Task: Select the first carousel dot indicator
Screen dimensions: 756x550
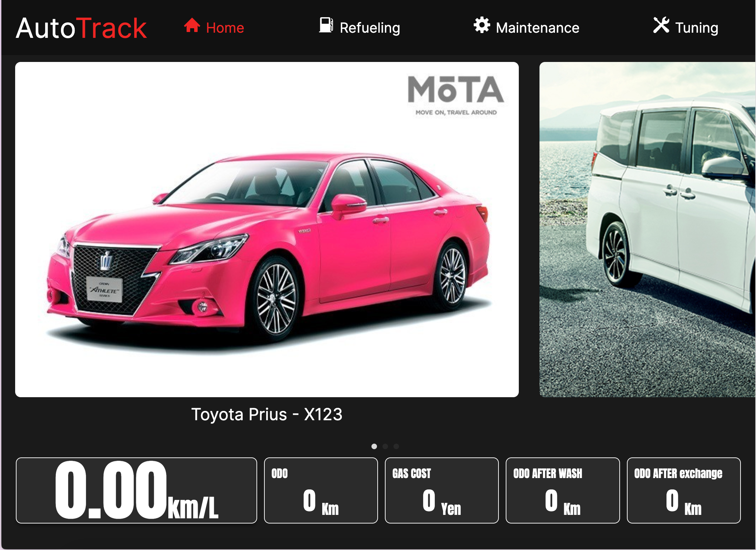Action: coord(375,446)
